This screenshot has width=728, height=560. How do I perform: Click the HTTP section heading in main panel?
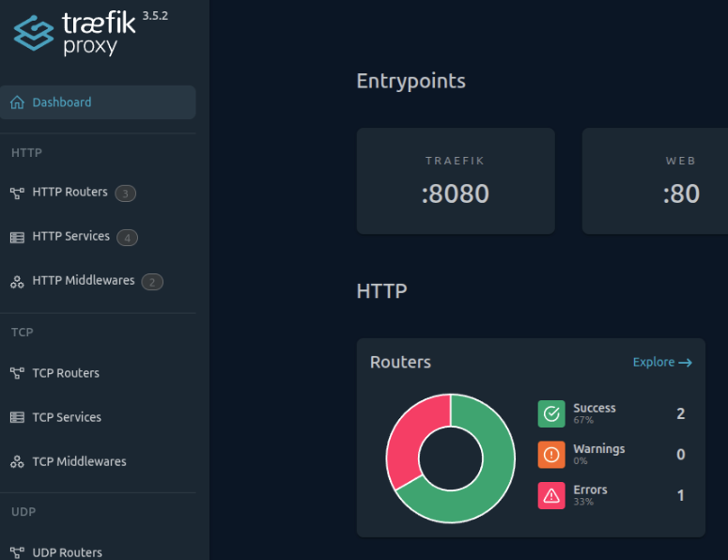coord(381,291)
